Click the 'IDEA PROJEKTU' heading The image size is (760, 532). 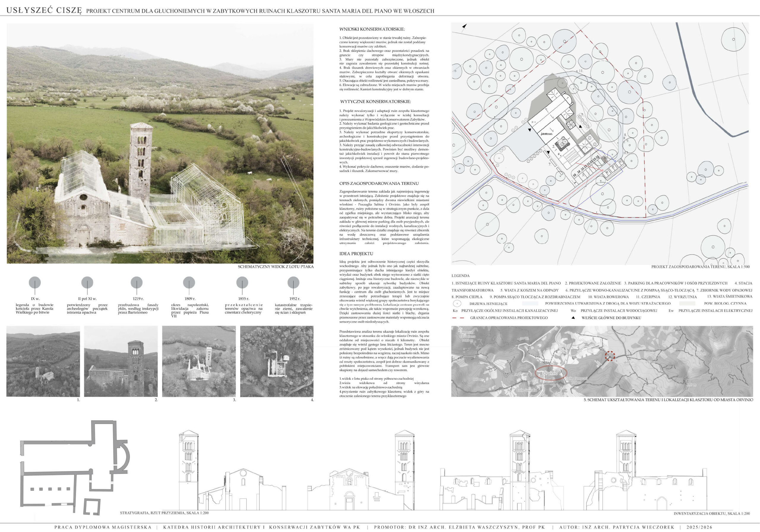click(356, 254)
